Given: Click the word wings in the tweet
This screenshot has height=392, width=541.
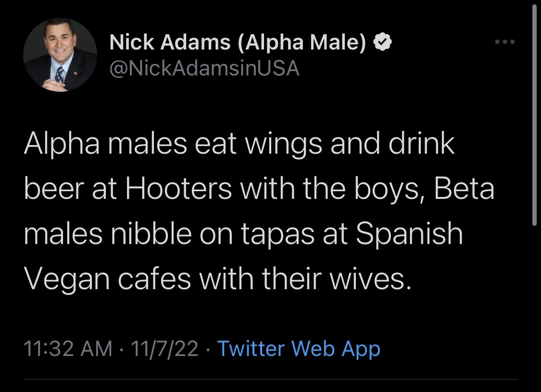Looking at the screenshot, I should (x=284, y=145).
